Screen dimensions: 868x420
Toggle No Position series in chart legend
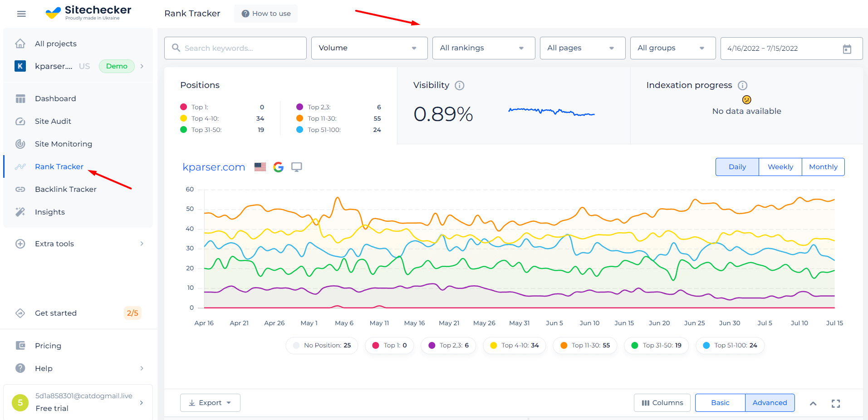[x=322, y=346]
